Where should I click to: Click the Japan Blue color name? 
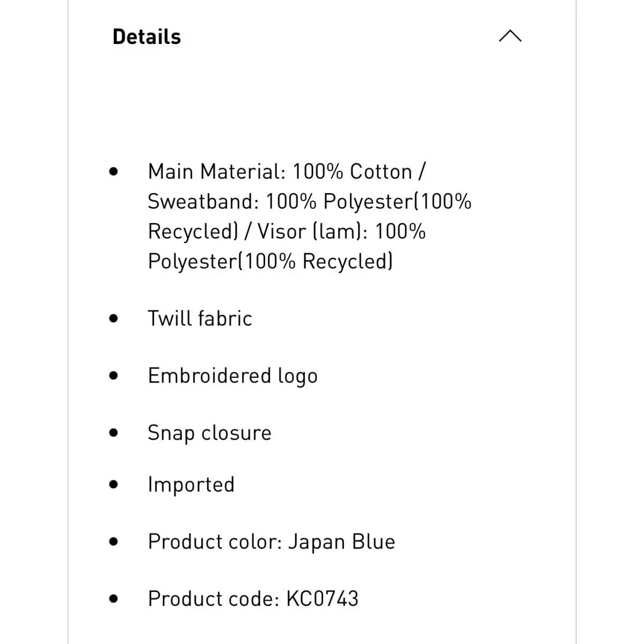point(342,542)
